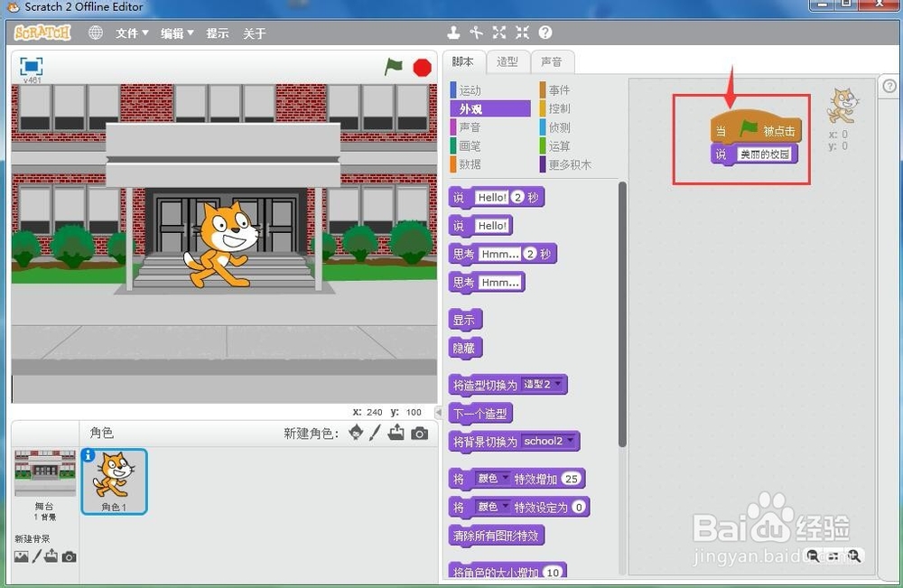Open the language globe menu

[x=96, y=33]
